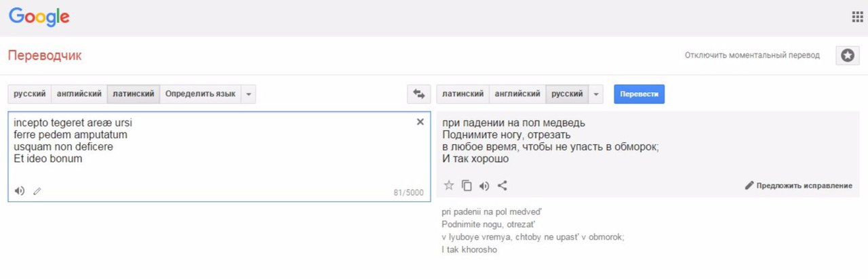Click Предложить исправление link
Image resolution: width=868 pixels, height=279 pixels.
coord(799,186)
